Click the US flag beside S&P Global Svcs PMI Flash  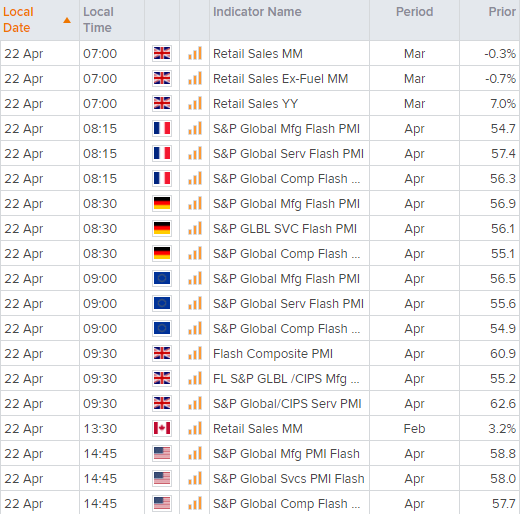tap(162, 478)
